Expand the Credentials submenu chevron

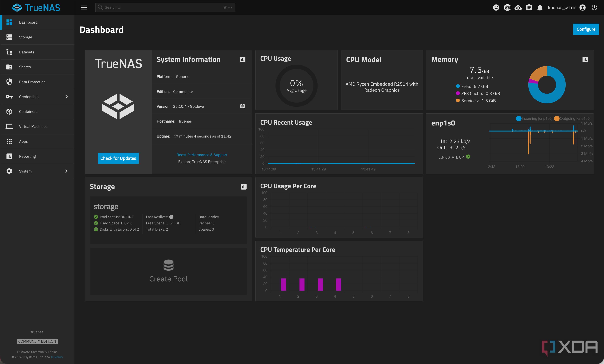[x=66, y=97]
